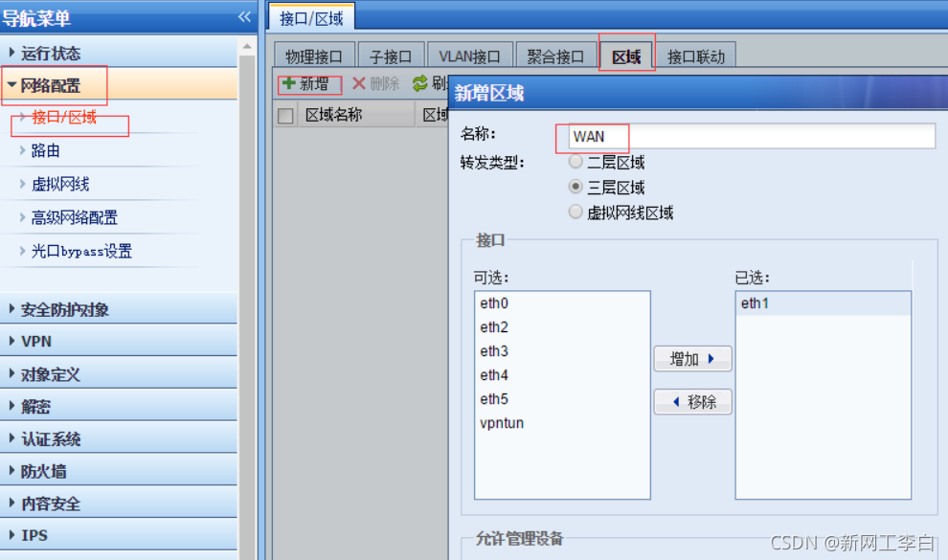Click the green refresh arrows icon
Screen dimensions: 948x560
419,83
